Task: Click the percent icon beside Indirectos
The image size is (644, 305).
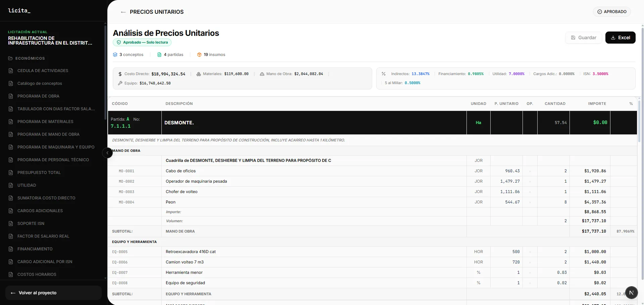Action: tap(384, 74)
